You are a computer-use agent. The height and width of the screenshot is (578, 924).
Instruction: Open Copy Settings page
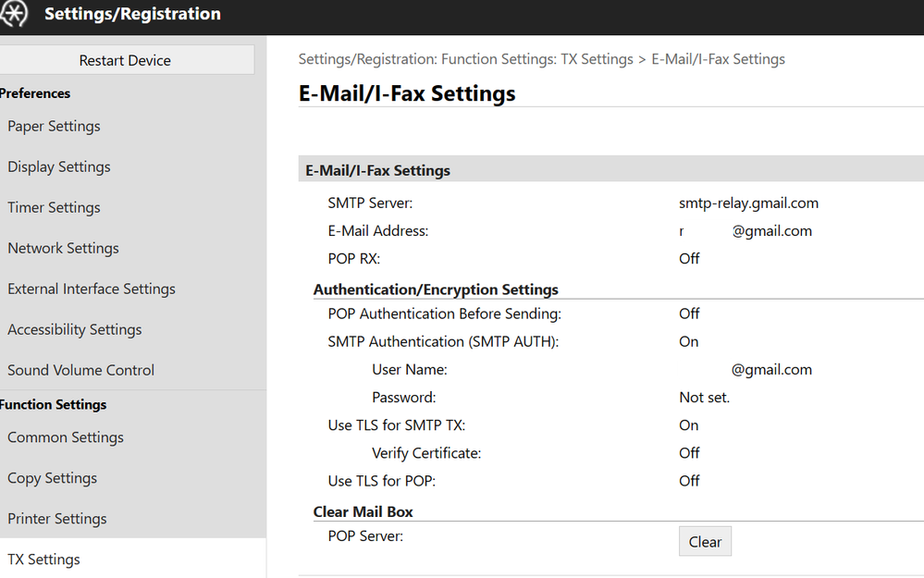(53, 479)
